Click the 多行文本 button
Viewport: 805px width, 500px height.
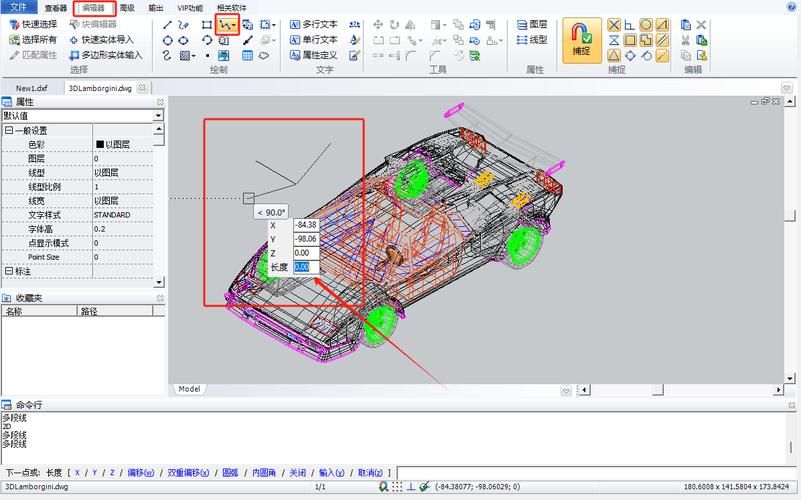(314, 24)
